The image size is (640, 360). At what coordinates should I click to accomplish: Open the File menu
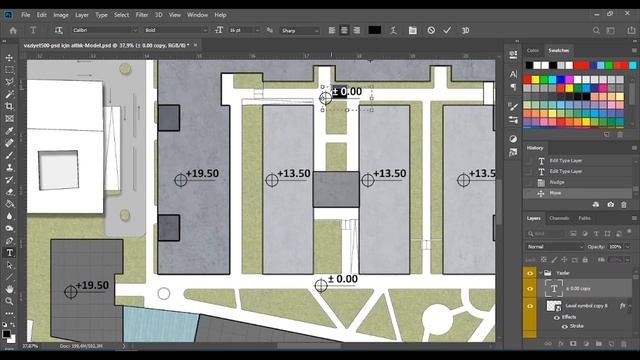[26, 15]
